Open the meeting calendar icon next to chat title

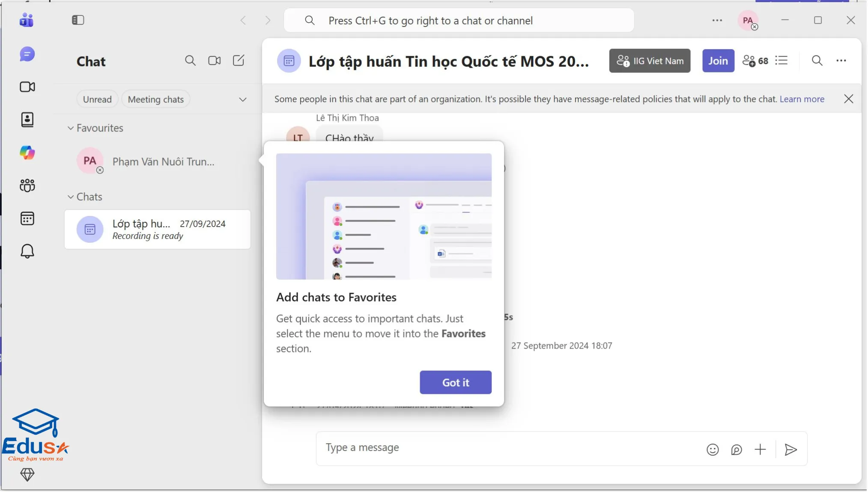pos(289,61)
